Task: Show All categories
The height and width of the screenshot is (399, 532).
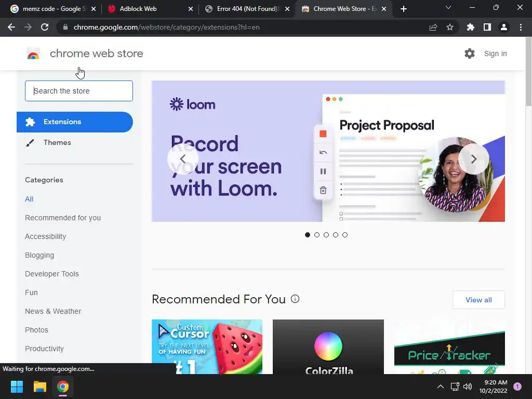Action: click(x=29, y=199)
